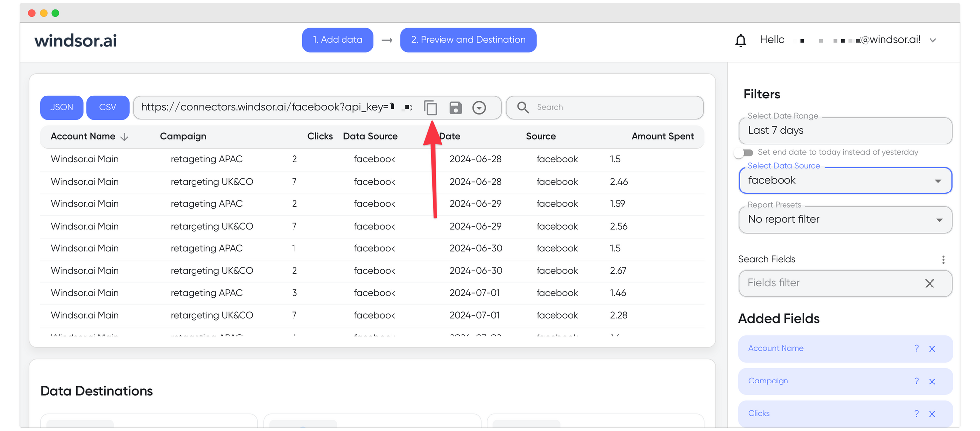Switch output format to JSON
This screenshot has height=431, width=980.
click(x=61, y=107)
